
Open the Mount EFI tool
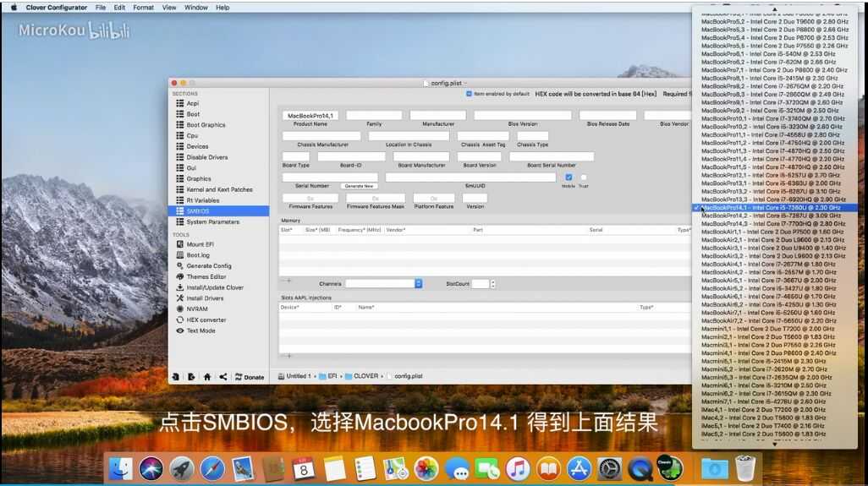click(x=200, y=244)
